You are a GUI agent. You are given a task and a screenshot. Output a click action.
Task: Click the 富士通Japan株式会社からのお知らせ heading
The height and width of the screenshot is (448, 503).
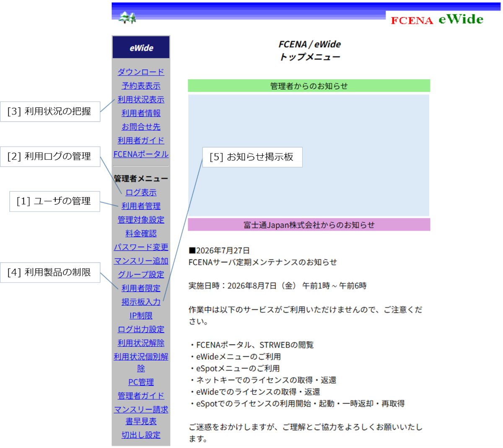(x=309, y=224)
